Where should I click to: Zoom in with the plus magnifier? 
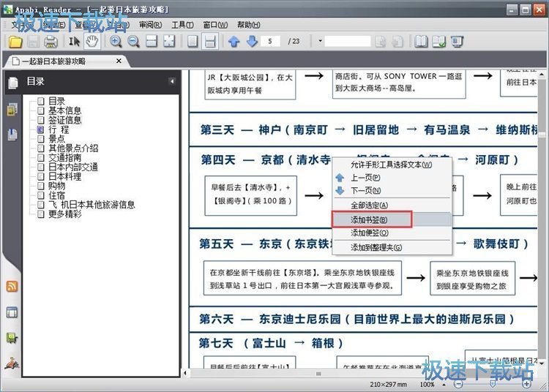click(116, 42)
